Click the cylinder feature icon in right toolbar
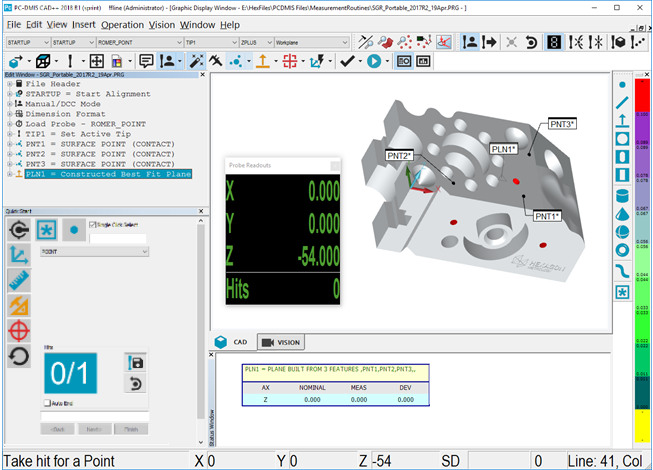The image size is (653, 470). point(622,195)
